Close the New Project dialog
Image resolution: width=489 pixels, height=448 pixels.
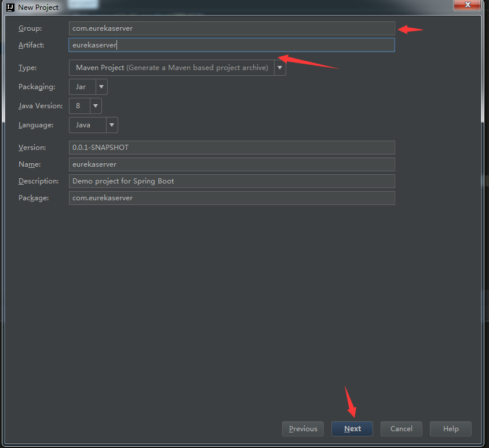tap(467, 5)
